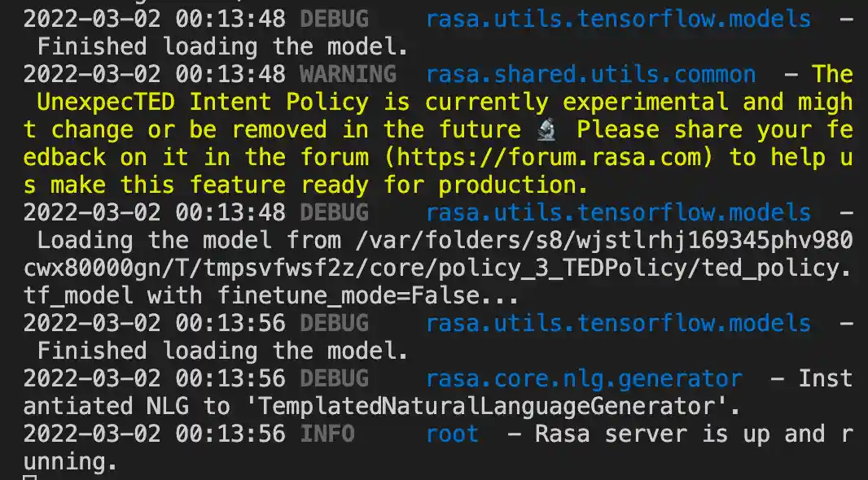This screenshot has height=480, width=868.
Task: Click the terminal cursor at the prompt
Action: coord(30,477)
